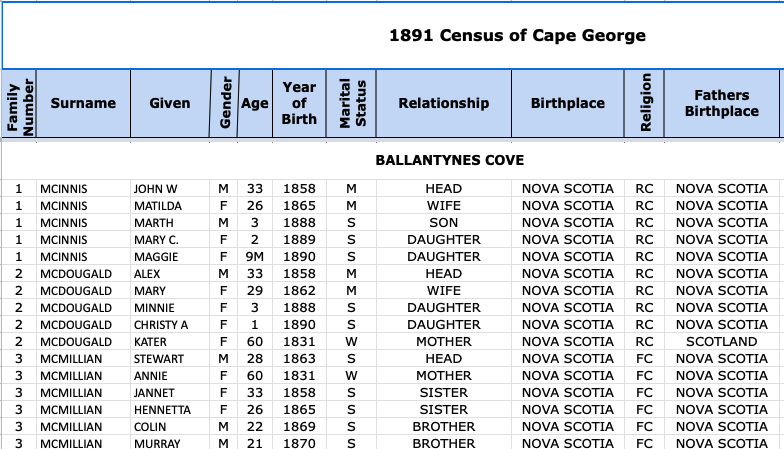Click the SCOTLAND fathers birthplace cell
Viewport: 784px width, 449px height.
point(721,342)
